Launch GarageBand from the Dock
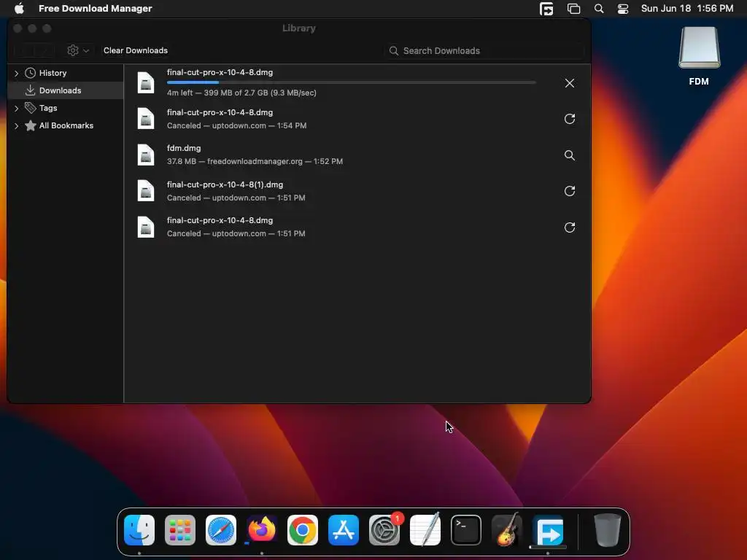The height and width of the screenshot is (560, 747). click(506, 530)
